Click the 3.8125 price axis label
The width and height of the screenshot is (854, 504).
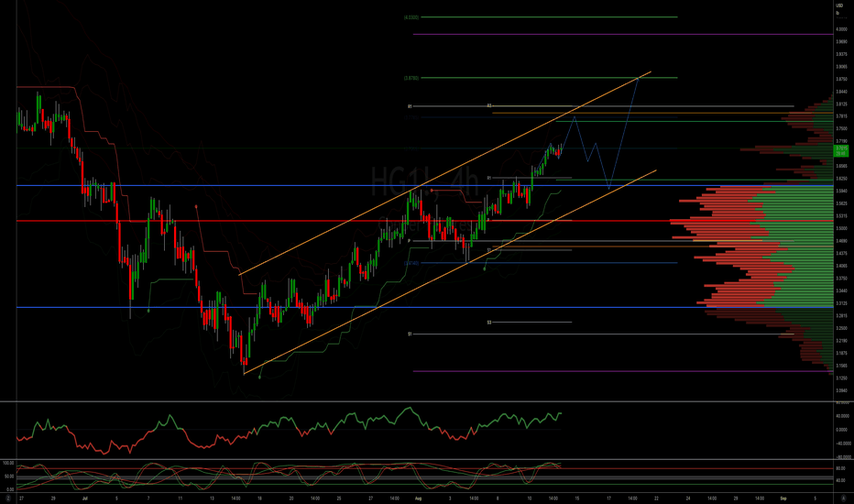[x=841, y=104]
